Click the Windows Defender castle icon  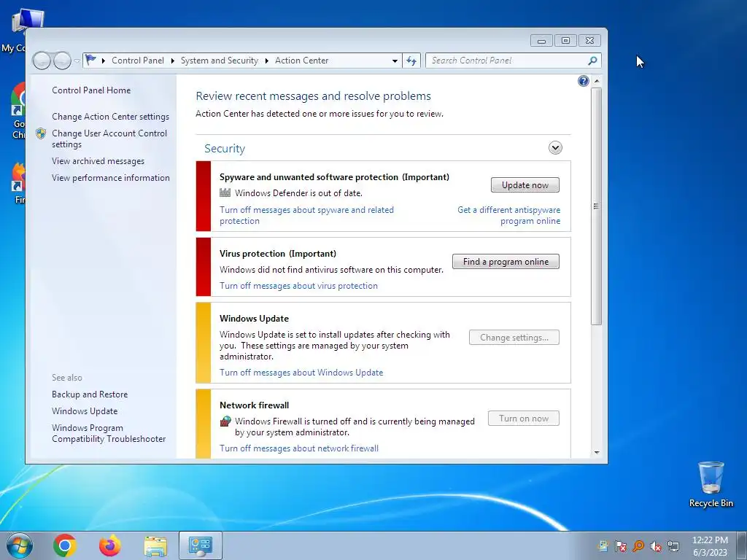pyautogui.click(x=225, y=192)
